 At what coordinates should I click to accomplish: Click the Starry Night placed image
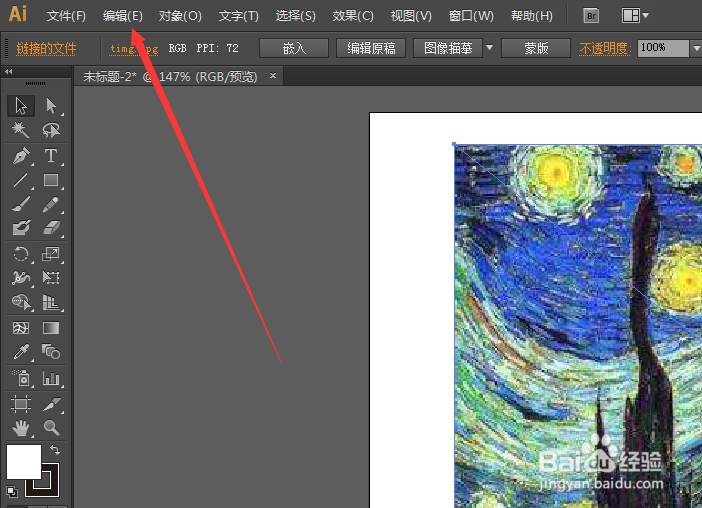click(x=578, y=326)
